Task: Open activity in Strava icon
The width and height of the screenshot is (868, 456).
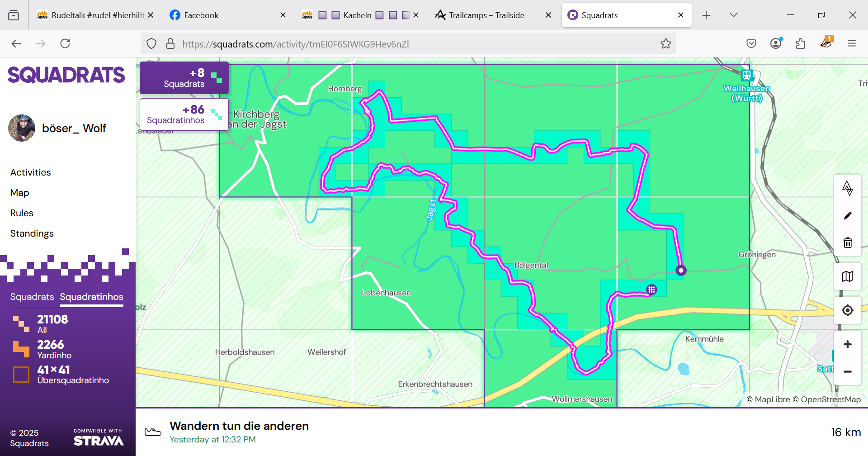Action: coord(847,188)
